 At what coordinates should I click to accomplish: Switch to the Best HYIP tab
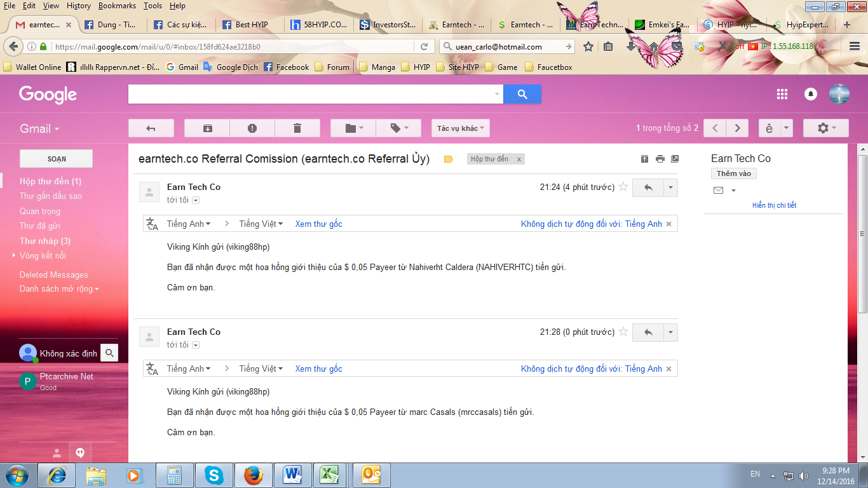coord(250,25)
